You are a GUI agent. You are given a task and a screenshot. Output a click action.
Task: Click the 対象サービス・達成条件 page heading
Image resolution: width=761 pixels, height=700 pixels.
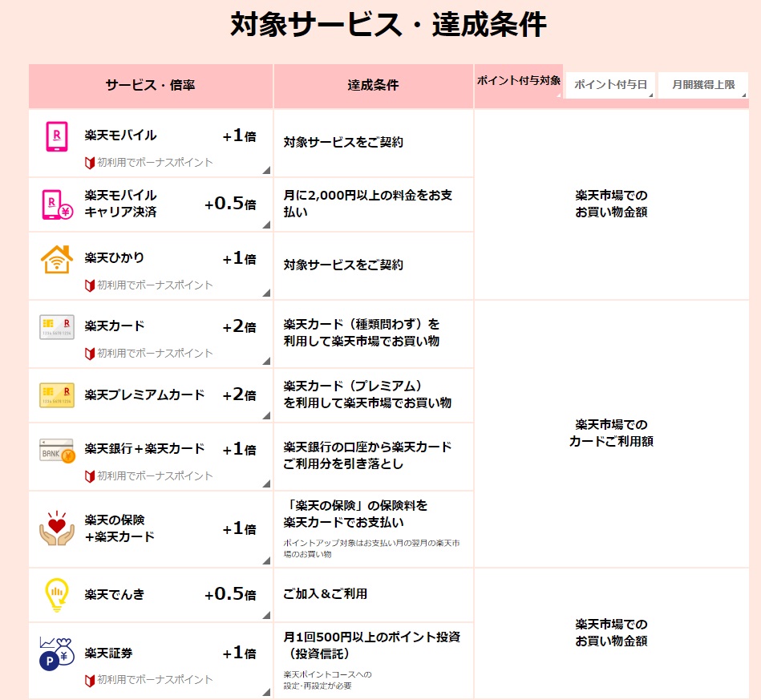[x=388, y=24]
